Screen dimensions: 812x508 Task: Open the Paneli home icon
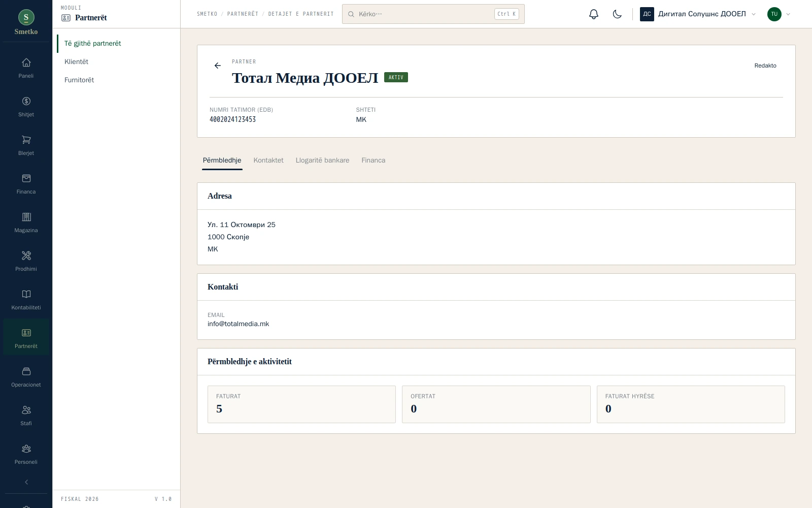coord(26,62)
